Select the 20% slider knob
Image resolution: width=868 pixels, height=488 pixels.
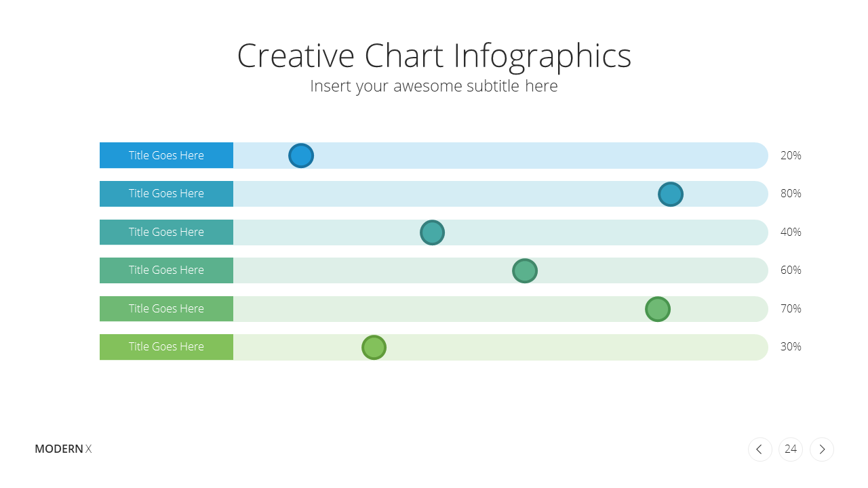pyautogui.click(x=301, y=156)
